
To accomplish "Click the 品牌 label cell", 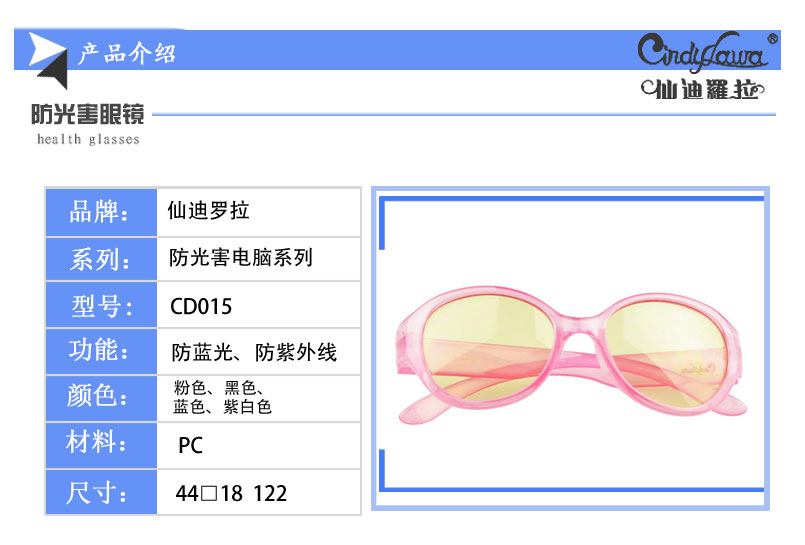I will point(101,212).
